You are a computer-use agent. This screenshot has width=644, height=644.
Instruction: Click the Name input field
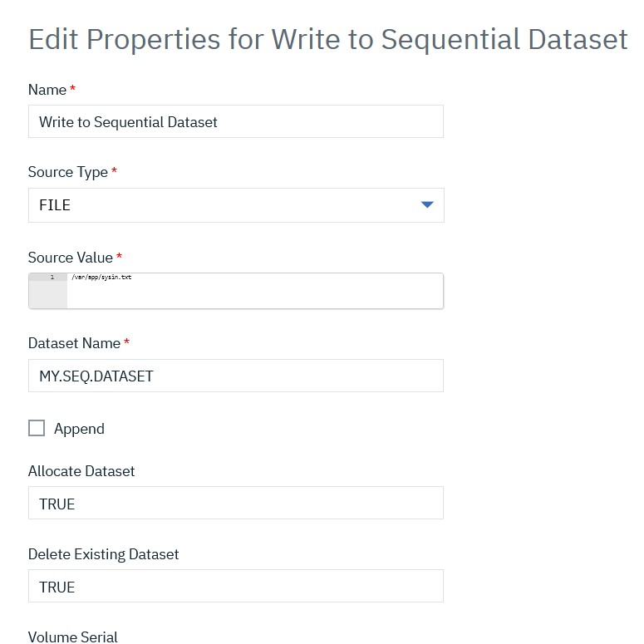tap(235, 121)
